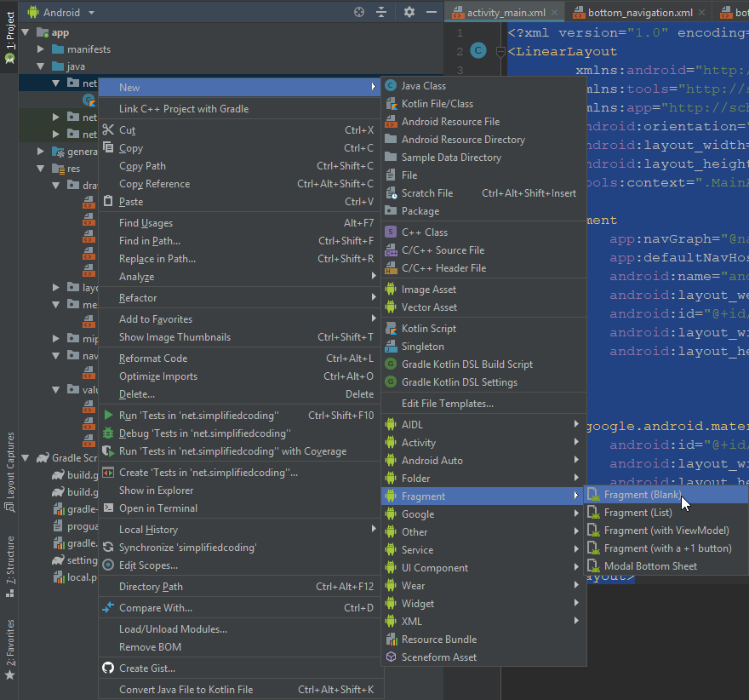The width and height of the screenshot is (749, 700).
Task: Click Synchronize 'simplifiedcoding'
Action: click(240, 548)
